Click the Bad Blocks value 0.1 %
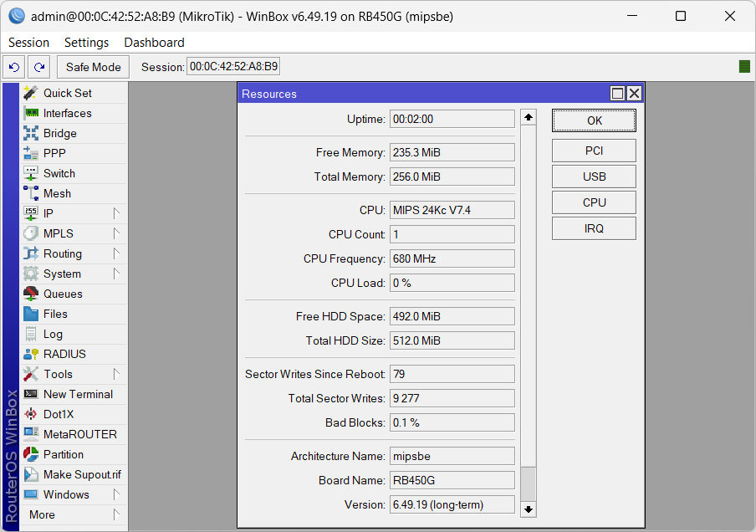 pyautogui.click(x=452, y=422)
